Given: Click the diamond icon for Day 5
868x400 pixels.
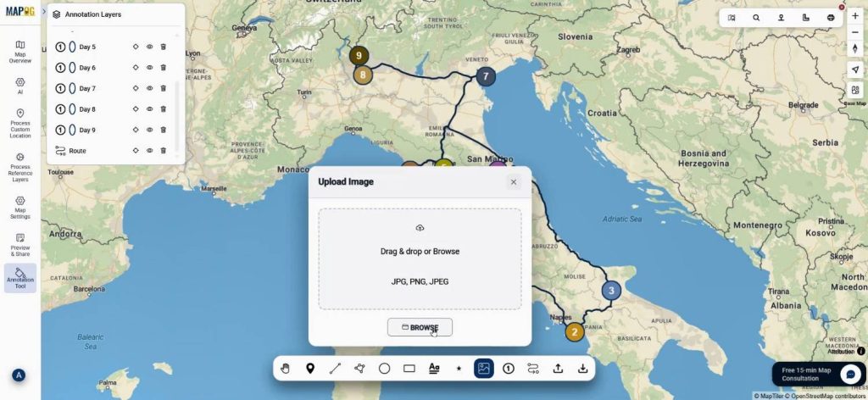Looking at the screenshot, I should [136, 47].
